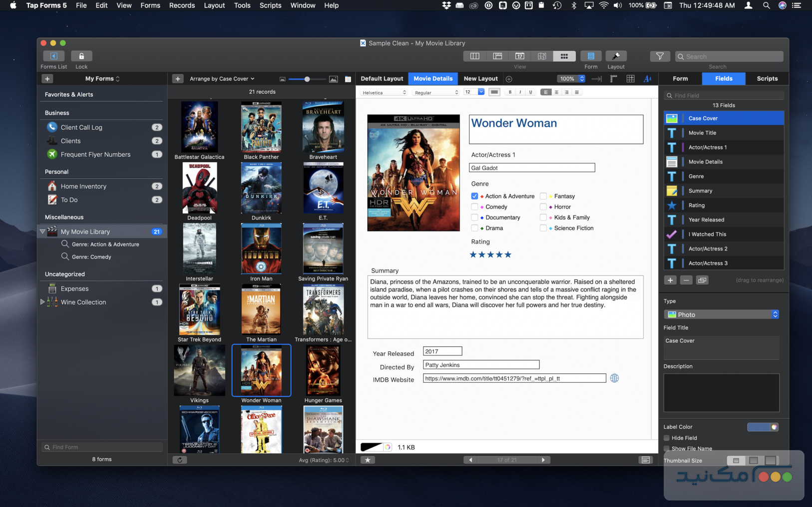Select the Iron Man movie thumbnail
The width and height of the screenshot is (812, 507).
click(x=261, y=248)
